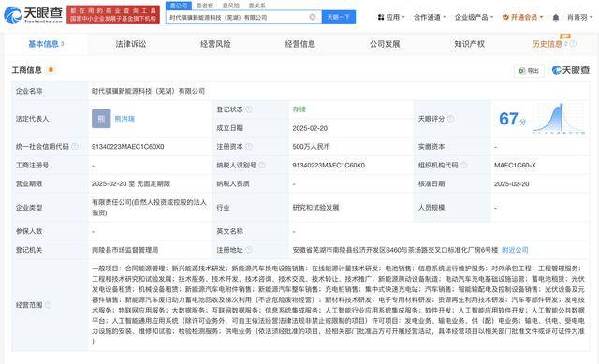
Task: Click the help icon next to 登记状态
Action: tap(249, 109)
